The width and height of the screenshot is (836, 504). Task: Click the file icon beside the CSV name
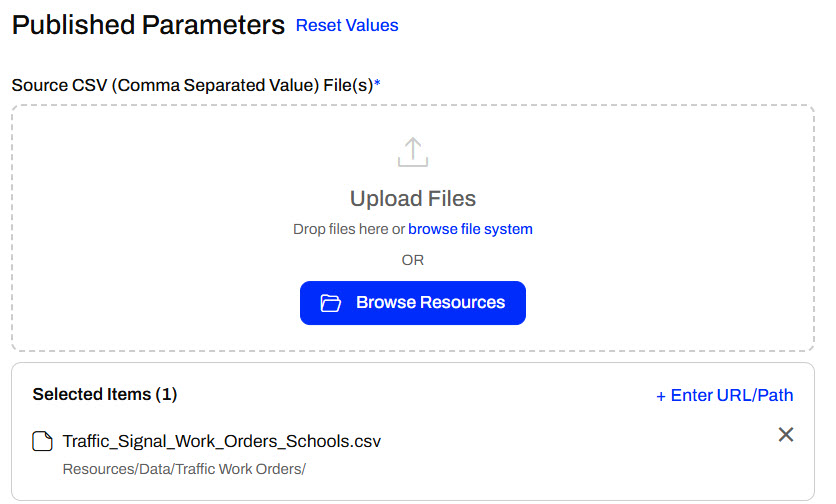click(x=42, y=442)
